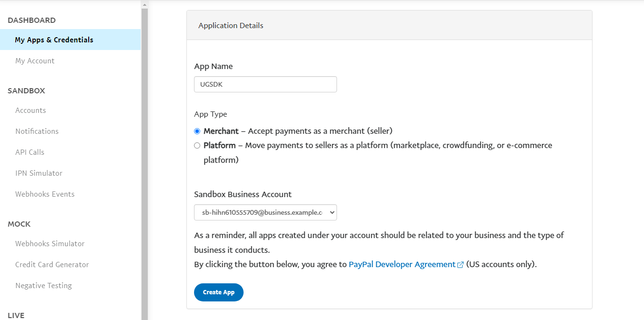Open Webhooks Events page
Screen dimensions: 644x320
pyautogui.click(x=45, y=194)
